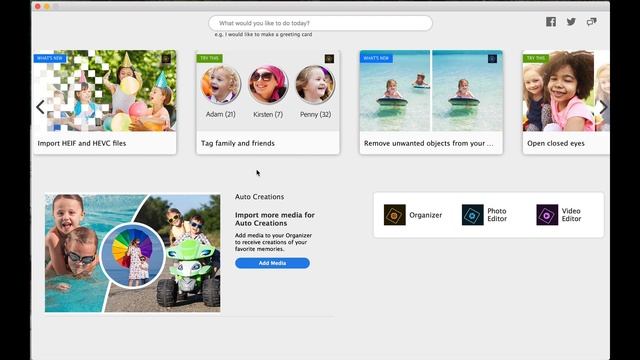Click the Photo Editor badge on Remove objects card

492,58
